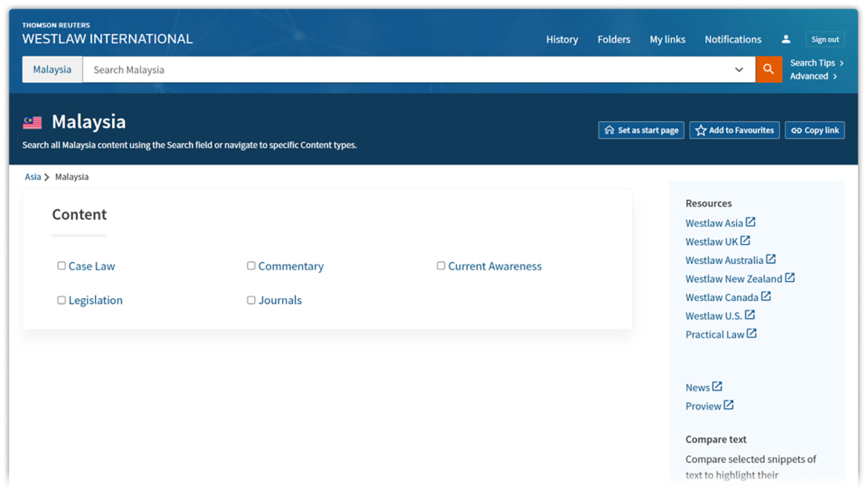Open the History menu

click(561, 39)
